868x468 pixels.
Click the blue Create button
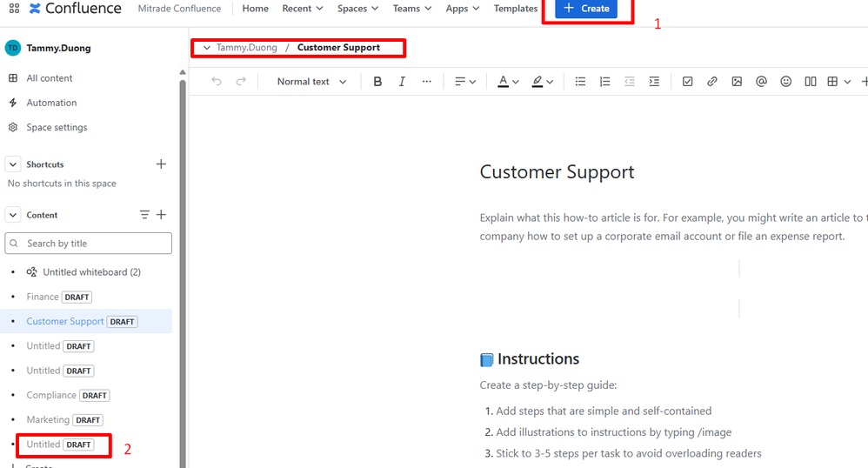(586, 9)
